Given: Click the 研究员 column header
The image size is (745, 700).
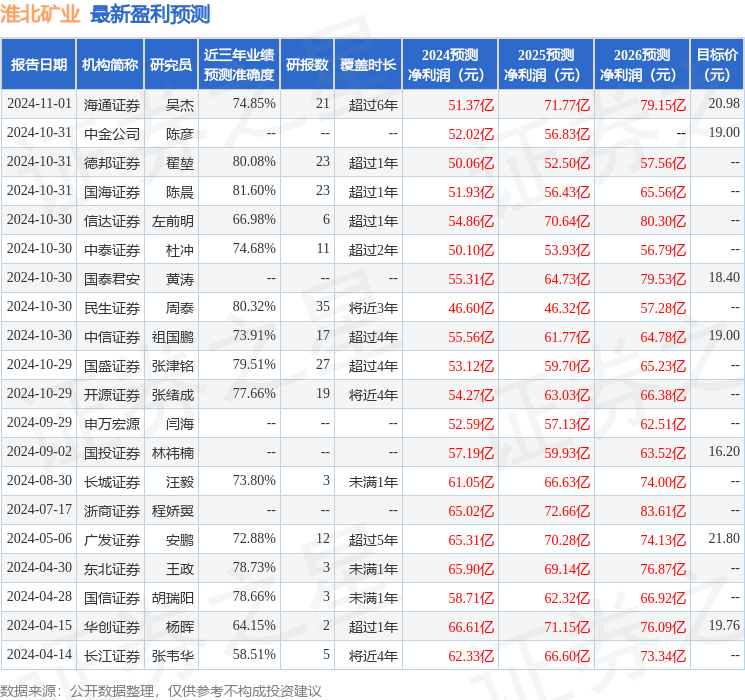Looking at the screenshot, I should point(171,64).
